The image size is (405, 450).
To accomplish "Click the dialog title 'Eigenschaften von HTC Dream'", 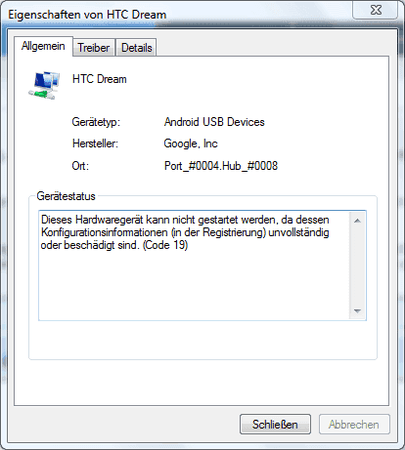I will tap(87, 15).
